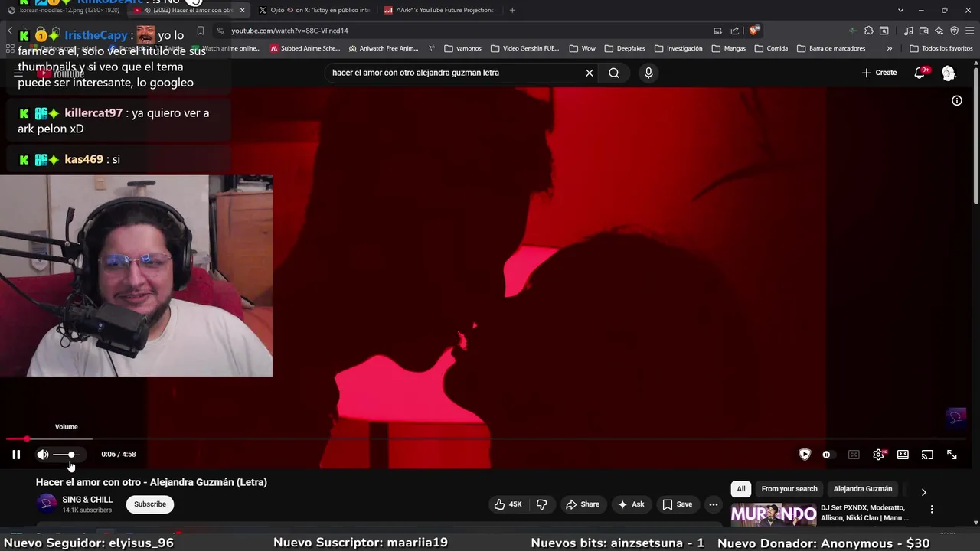This screenshot has width=980, height=551.
Task: Select the From your search chip
Action: tap(789, 489)
